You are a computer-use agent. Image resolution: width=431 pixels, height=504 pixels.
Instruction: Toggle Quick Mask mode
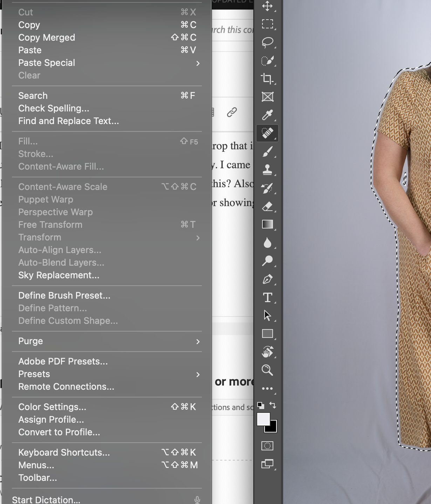[267, 445]
